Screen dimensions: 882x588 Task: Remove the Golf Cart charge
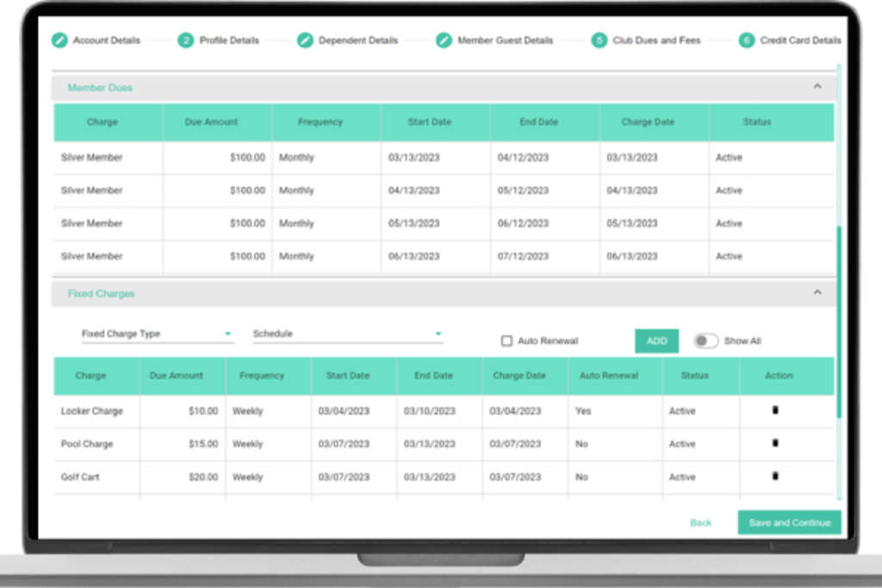[775, 476]
